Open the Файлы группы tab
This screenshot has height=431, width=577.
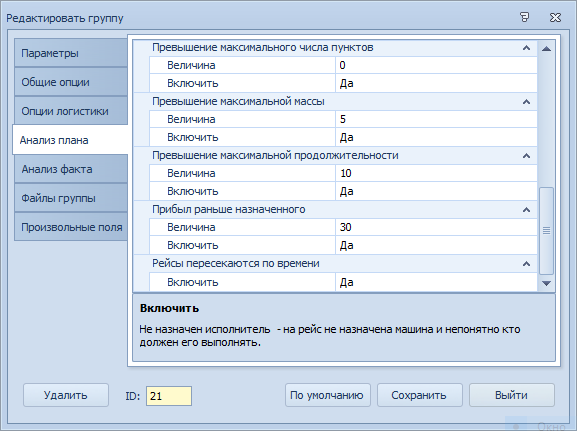coord(71,198)
